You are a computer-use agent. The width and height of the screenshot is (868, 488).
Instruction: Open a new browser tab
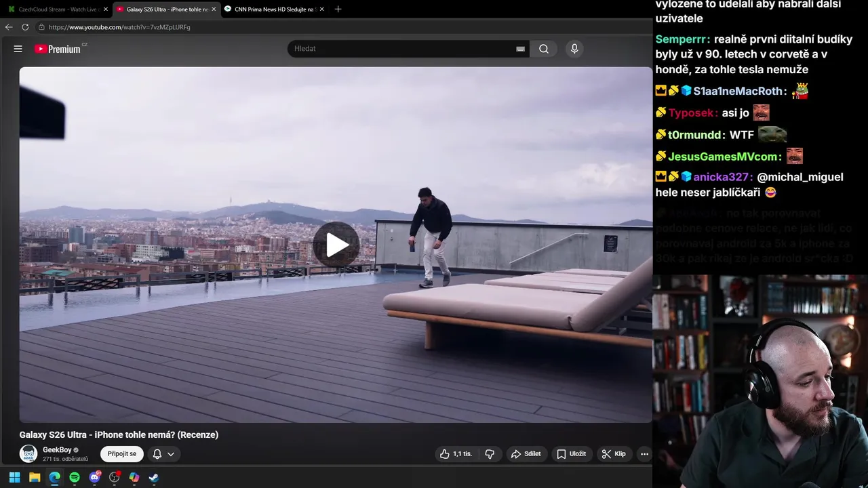(338, 9)
